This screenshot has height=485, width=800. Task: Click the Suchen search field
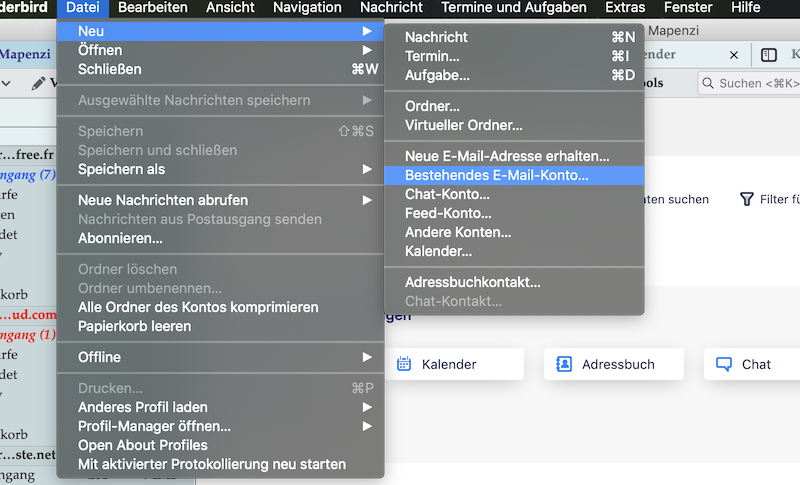749,83
